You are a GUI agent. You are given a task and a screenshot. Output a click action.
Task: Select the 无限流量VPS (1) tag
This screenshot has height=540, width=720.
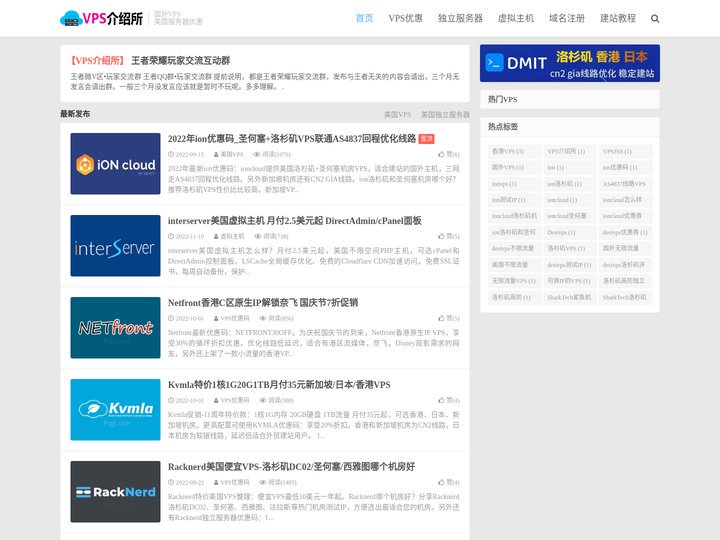pos(514,281)
